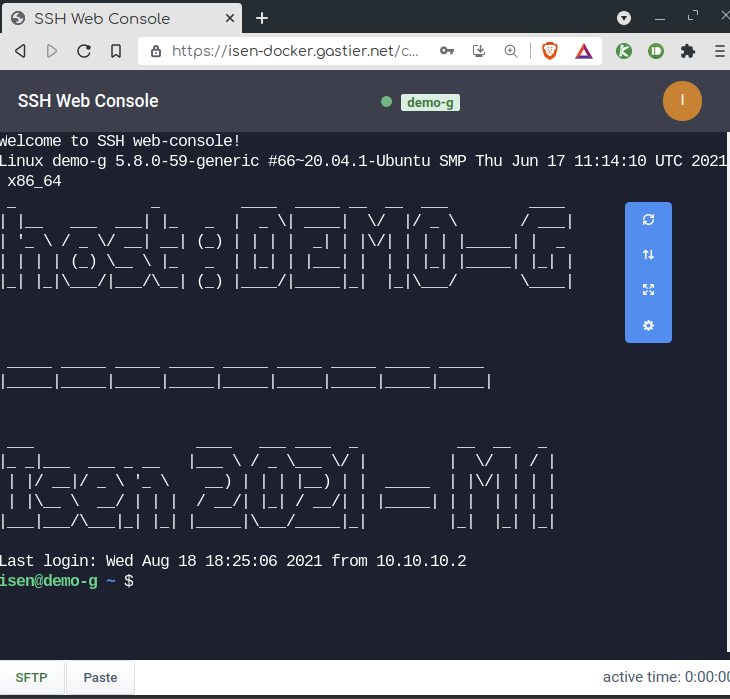The image size is (730, 699).
Task: Click the reconnect/refresh icon in blue panel
Action: click(648, 220)
